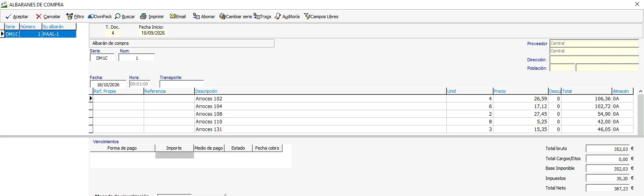Click the Referencia column header
Viewport: 644px width, 196px height.
click(169, 91)
